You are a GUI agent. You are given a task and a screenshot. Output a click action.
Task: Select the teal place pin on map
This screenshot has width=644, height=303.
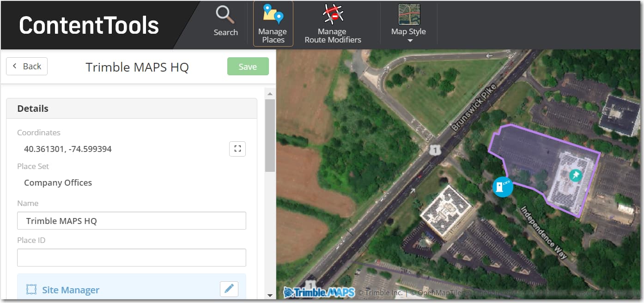(x=576, y=175)
